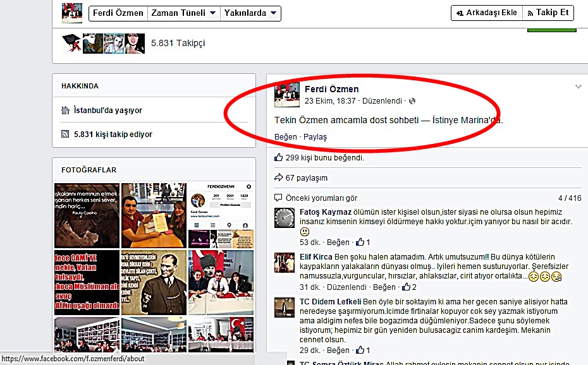Select the Ferdi Özmen profile tab

(118, 13)
